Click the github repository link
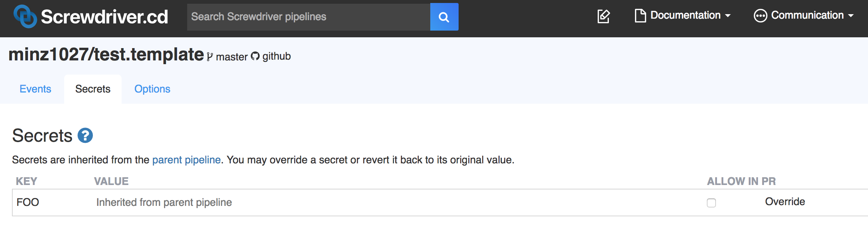Image resolution: width=868 pixels, height=229 pixels. [277, 56]
